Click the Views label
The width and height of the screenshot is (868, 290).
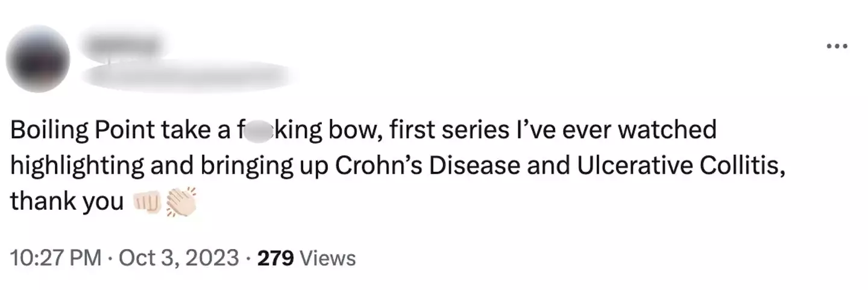pyautogui.click(x=327, y=258)
